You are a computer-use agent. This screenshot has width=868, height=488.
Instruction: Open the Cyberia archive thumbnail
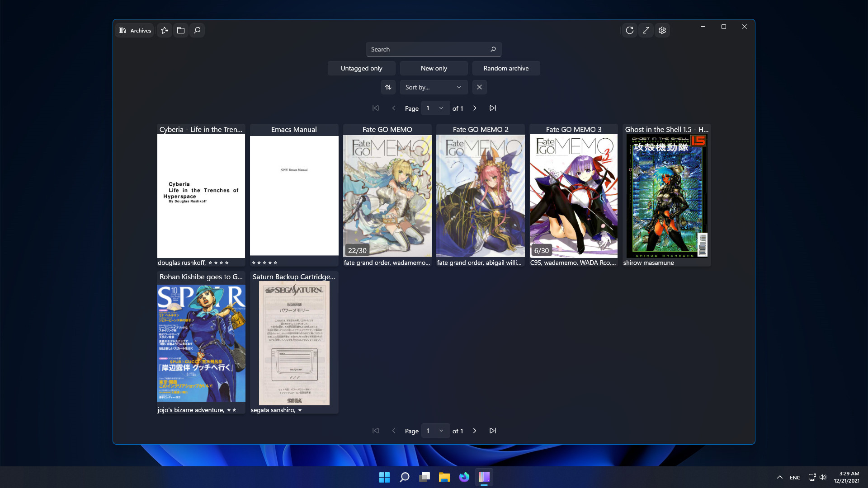coord(201,196)
